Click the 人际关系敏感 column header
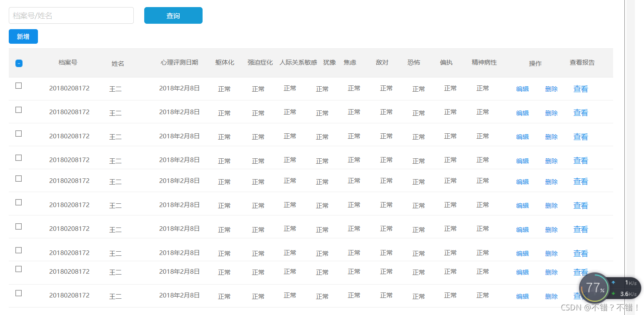Screen dimensions: 644x315 [x=298, y=62]
